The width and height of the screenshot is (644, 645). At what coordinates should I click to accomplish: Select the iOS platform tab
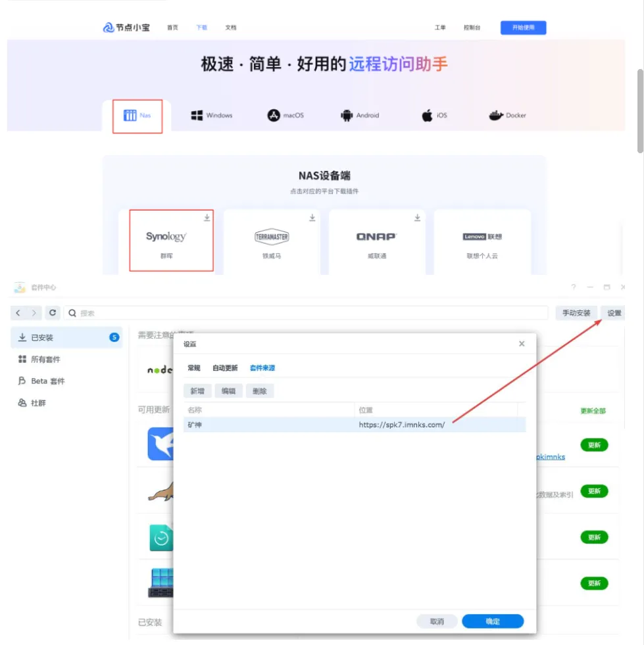coord(434,116)
